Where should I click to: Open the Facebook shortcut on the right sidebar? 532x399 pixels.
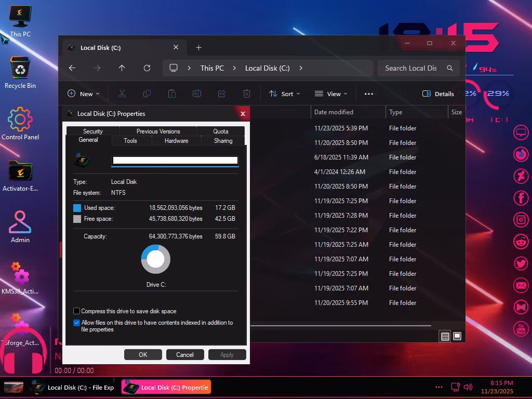[x=521, y=197]
